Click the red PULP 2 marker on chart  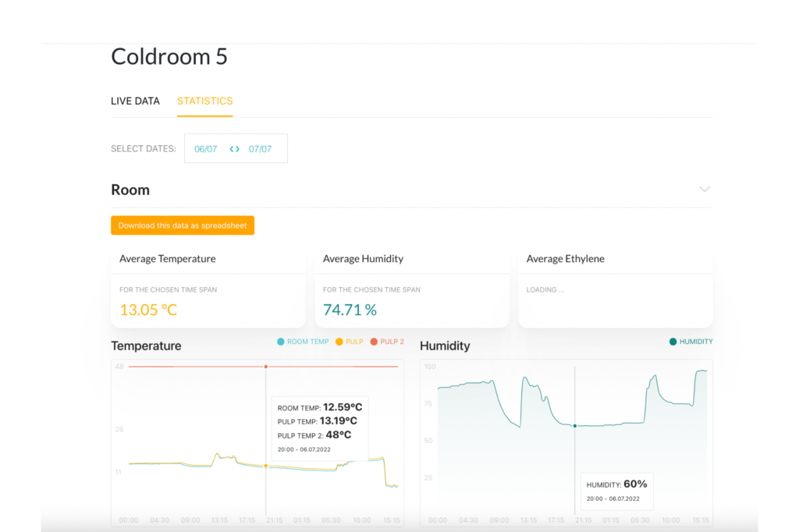click(265, 366)
